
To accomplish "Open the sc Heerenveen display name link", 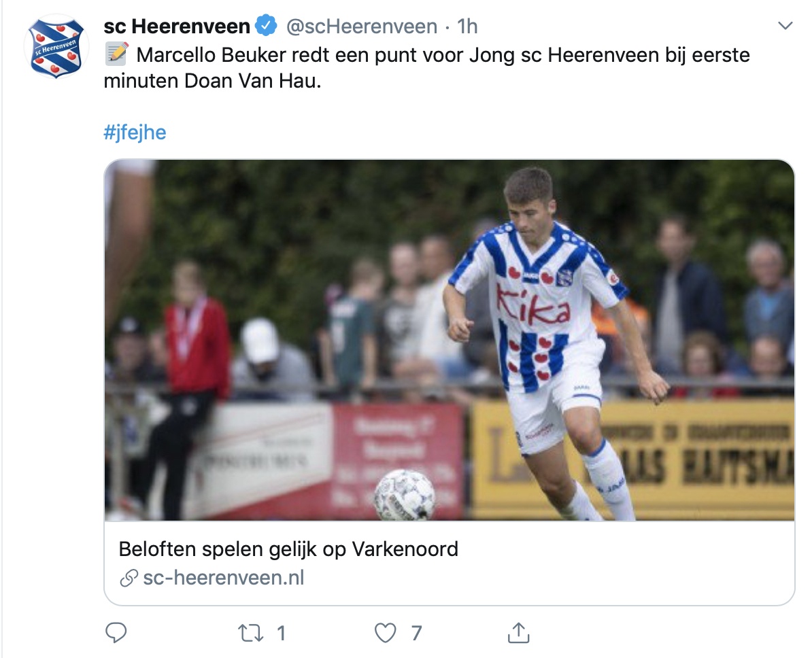I will click(x=177, y=27).
